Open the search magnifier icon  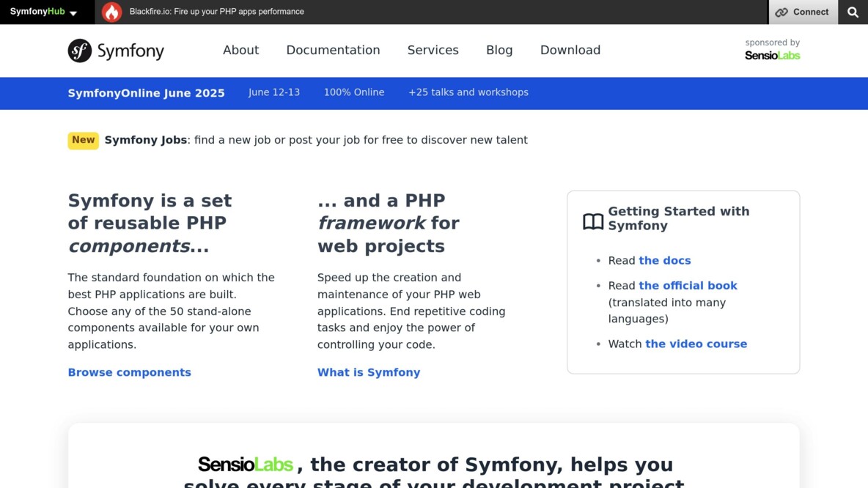853,12
